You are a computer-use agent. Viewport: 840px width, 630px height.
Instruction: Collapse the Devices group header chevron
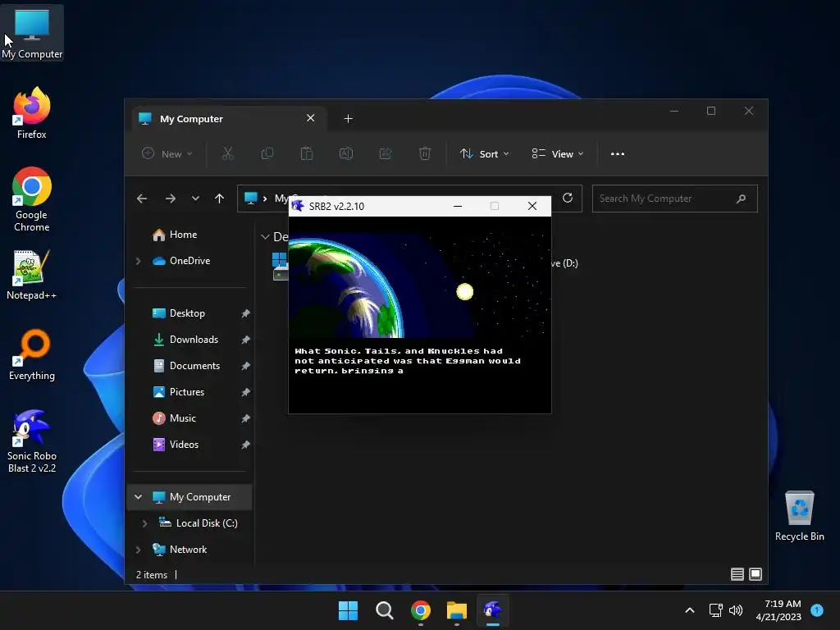265,237
